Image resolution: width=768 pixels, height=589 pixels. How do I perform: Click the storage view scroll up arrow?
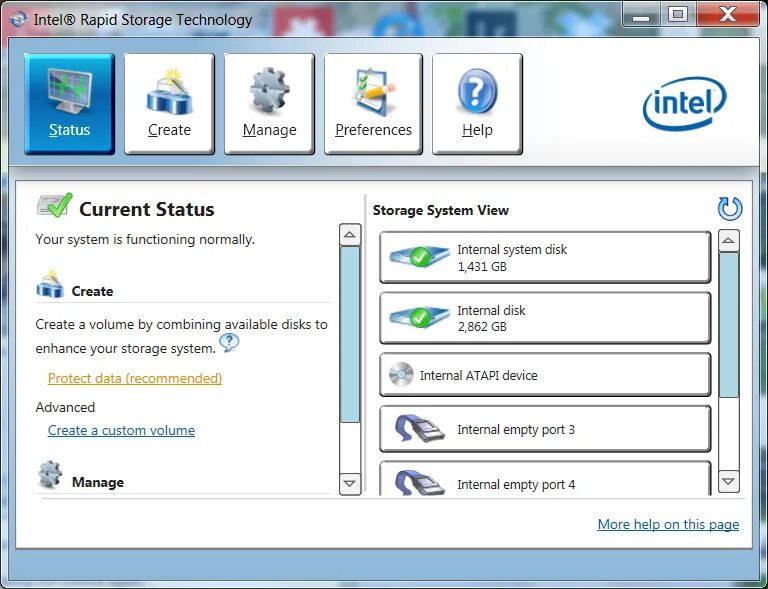click(729, 240)
